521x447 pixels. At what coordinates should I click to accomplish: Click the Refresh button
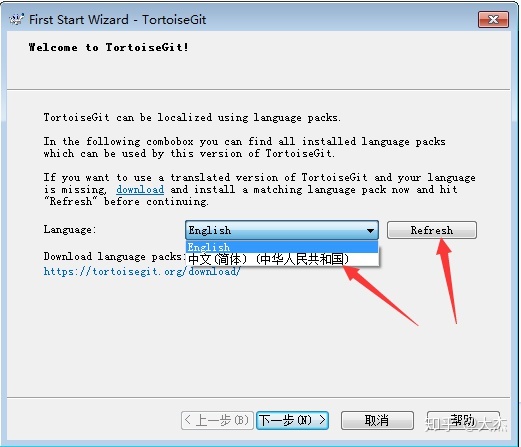click(x=432, y=230)
